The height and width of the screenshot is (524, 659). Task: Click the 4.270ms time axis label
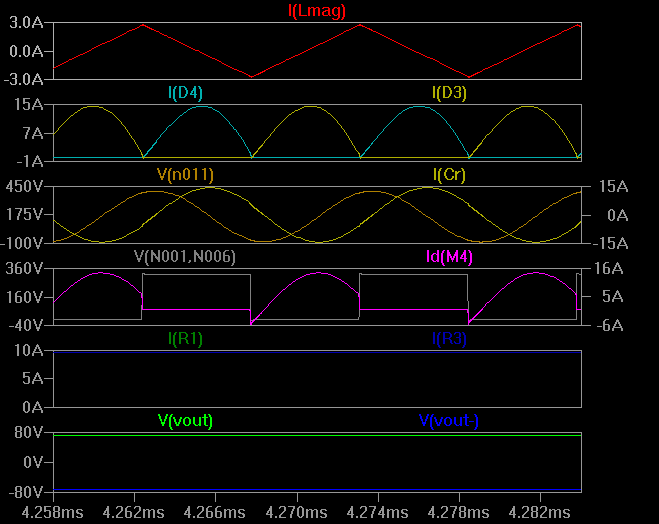(297, 513)
